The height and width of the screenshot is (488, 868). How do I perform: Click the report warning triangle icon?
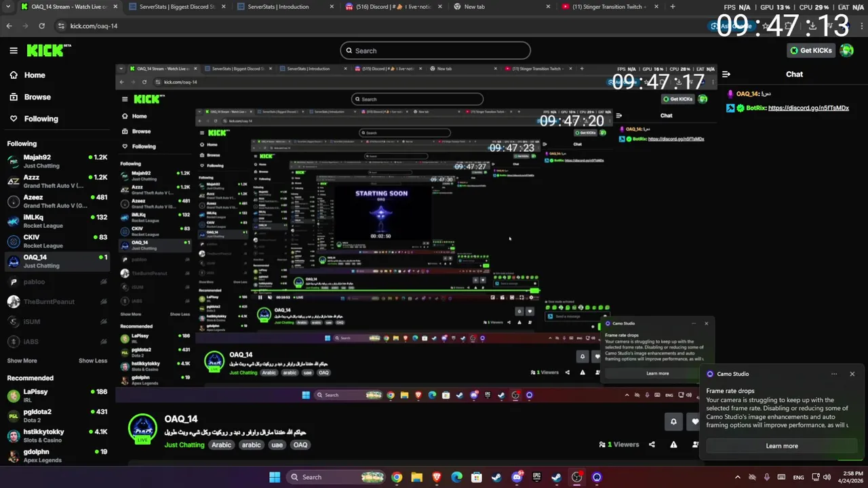tap(673, 445)
